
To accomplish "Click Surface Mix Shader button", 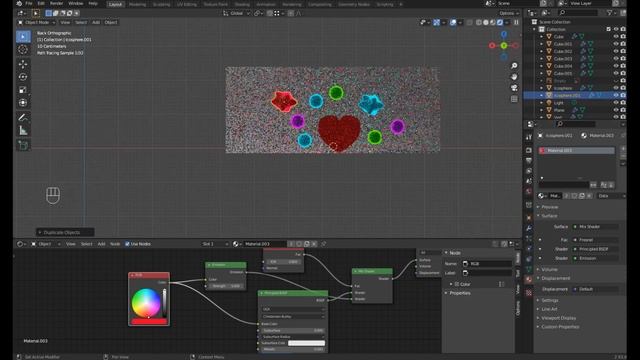I will click(x=595, y=227).
